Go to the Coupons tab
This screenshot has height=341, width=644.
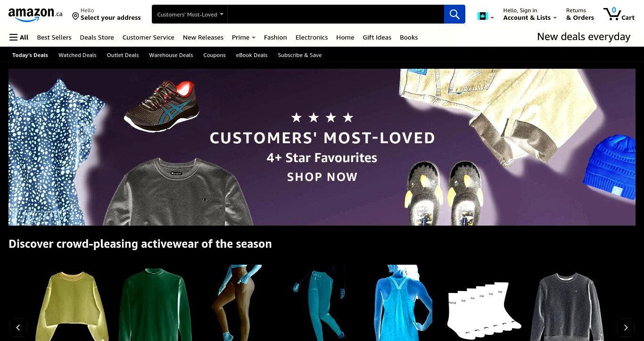[x=215, y=55]
